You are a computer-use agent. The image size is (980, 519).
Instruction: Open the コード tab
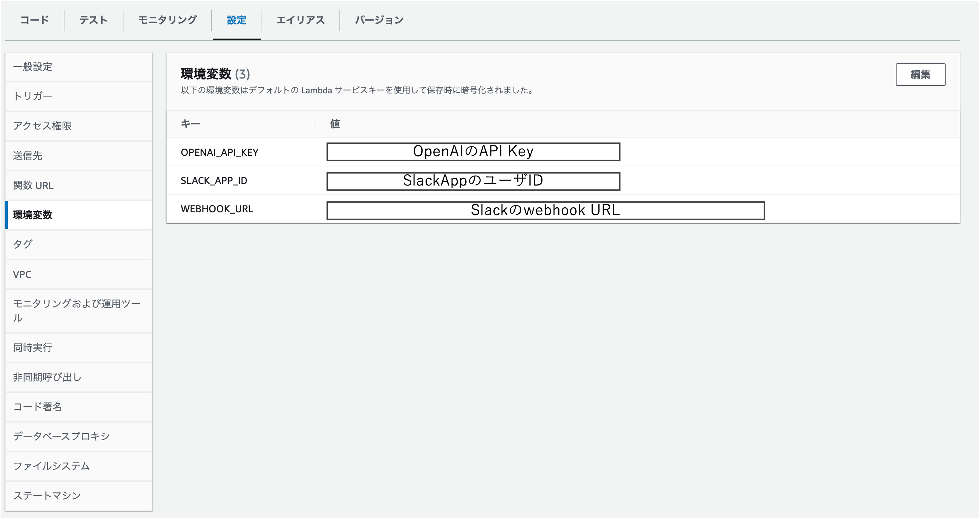pos(35,20)
